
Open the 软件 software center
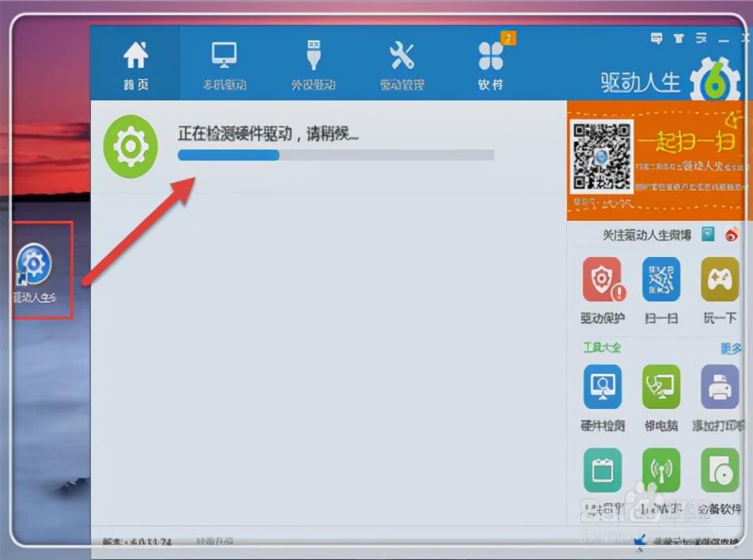point(490,63)
